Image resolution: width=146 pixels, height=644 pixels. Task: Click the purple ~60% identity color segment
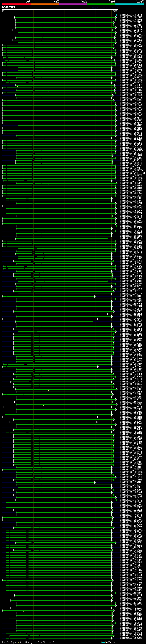(73, 4)
